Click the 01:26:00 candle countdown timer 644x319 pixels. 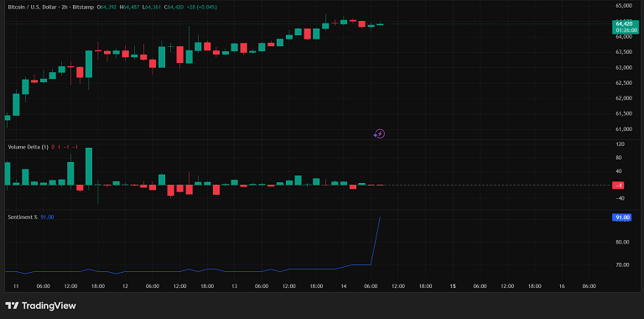tap(625, 30)
